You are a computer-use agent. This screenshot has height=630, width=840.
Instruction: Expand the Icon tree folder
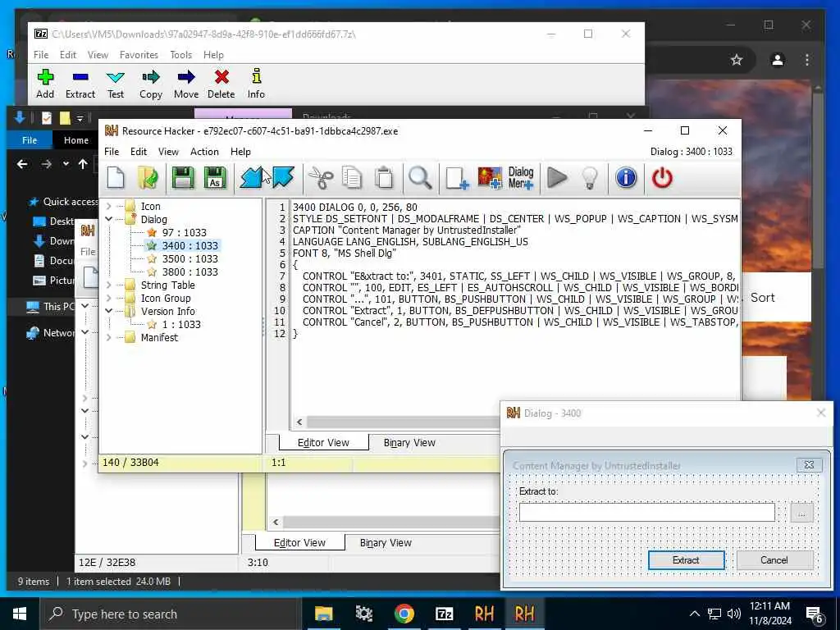(x=109, y=206)
